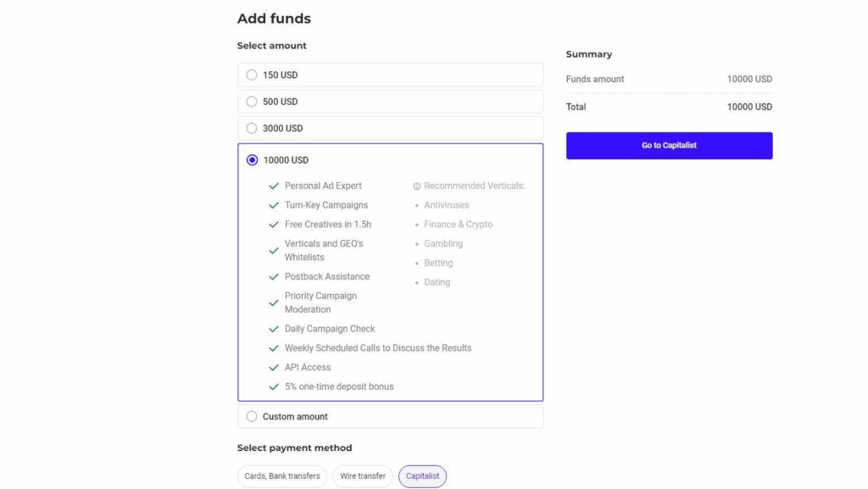The image size is (868, 489).
Task: Select Cards, Bank transfers payment method
Action: coord(282,476)
